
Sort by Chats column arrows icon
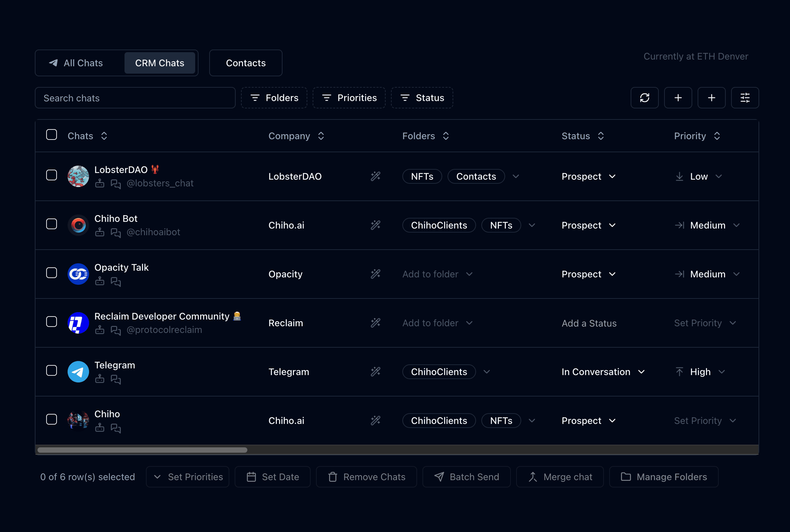pyautogui.click(x=104, y=136)
